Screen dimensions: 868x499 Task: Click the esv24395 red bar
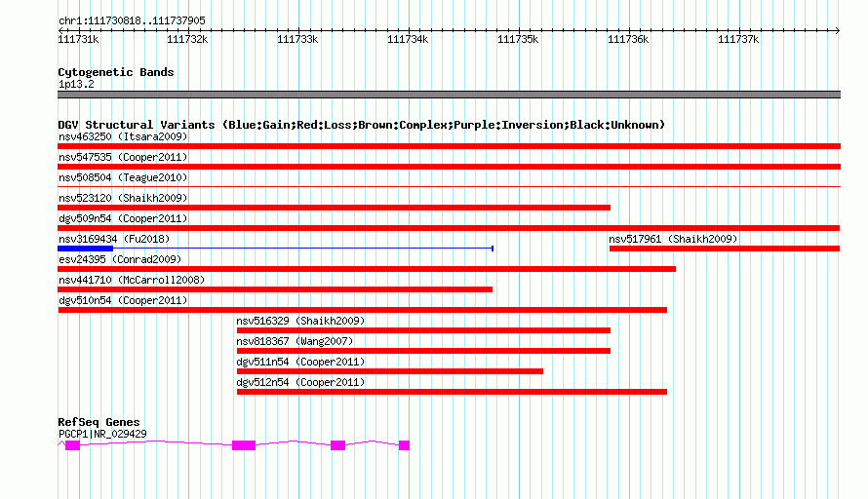[x=367, y=269]
